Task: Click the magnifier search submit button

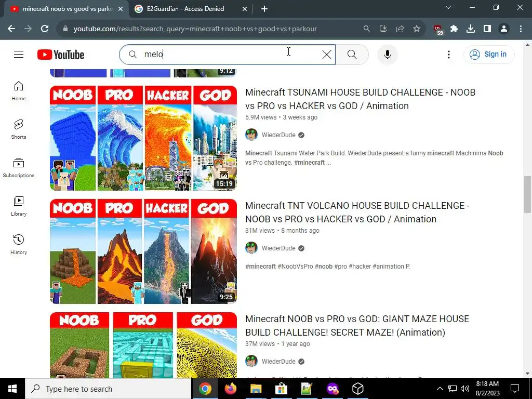Action: pyautogui.click(x=352, y=54)
